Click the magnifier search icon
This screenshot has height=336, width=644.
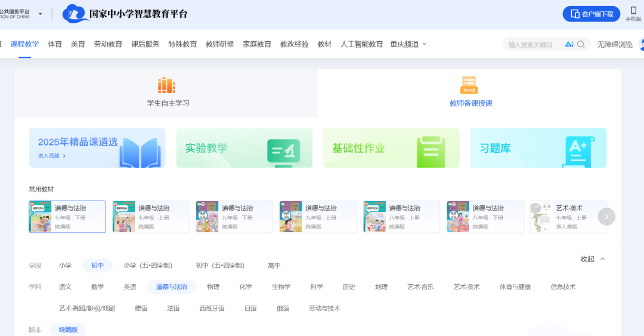(x=581, y=44)
